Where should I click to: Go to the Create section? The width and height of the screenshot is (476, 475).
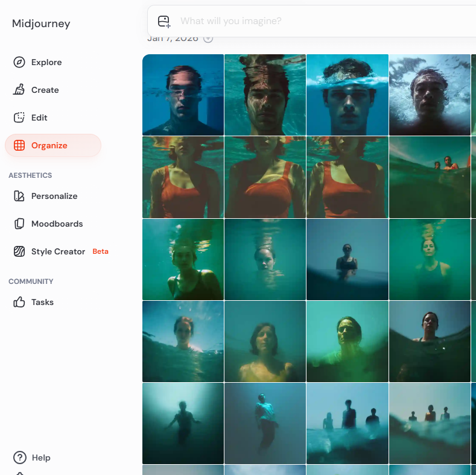45,90
